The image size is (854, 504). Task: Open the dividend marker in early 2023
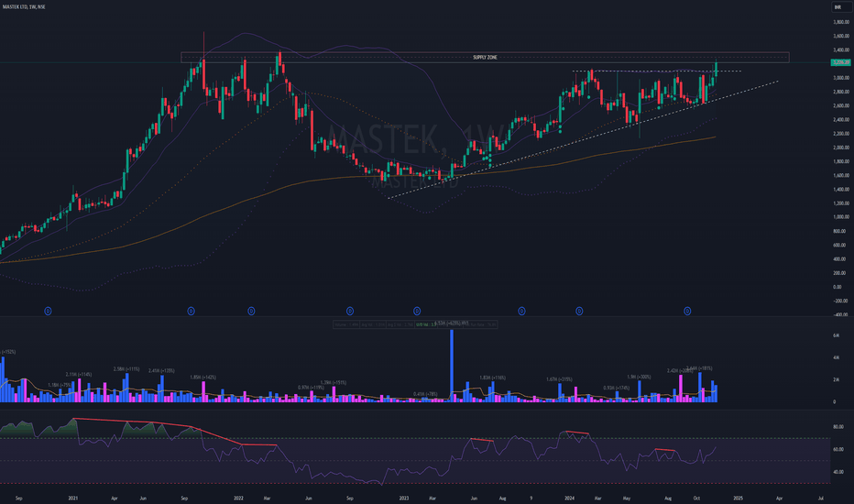(417, 312)
